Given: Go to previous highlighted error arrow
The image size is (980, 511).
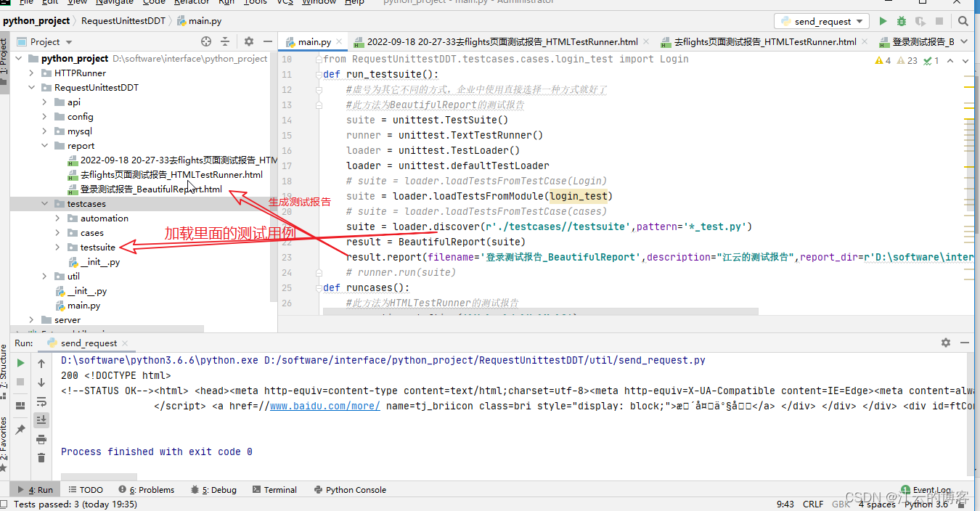Looking at the screenshot, I should pyautogui.click(x=952, y=61).
